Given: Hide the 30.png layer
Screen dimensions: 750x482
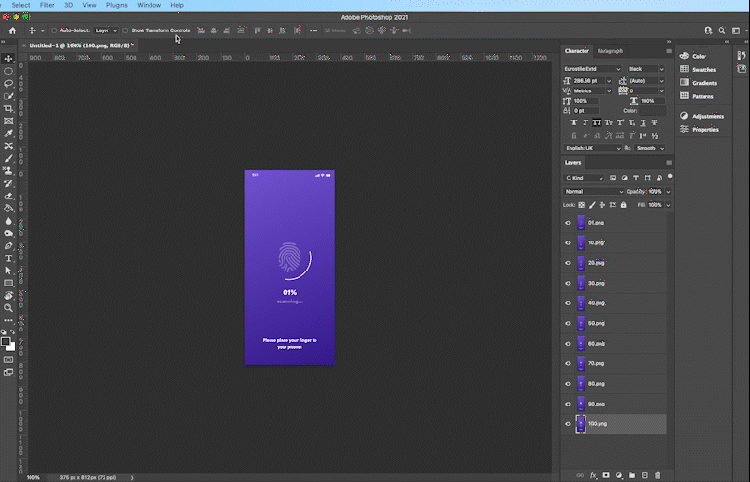Looking at the screenshot, I should coord(568,283).
